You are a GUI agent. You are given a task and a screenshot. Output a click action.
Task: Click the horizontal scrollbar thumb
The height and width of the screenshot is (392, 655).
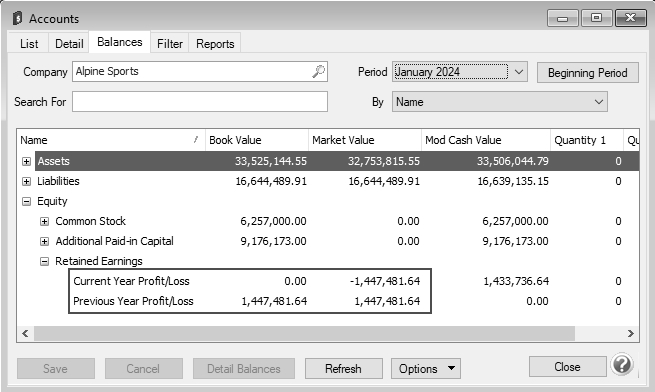point(305,333)
